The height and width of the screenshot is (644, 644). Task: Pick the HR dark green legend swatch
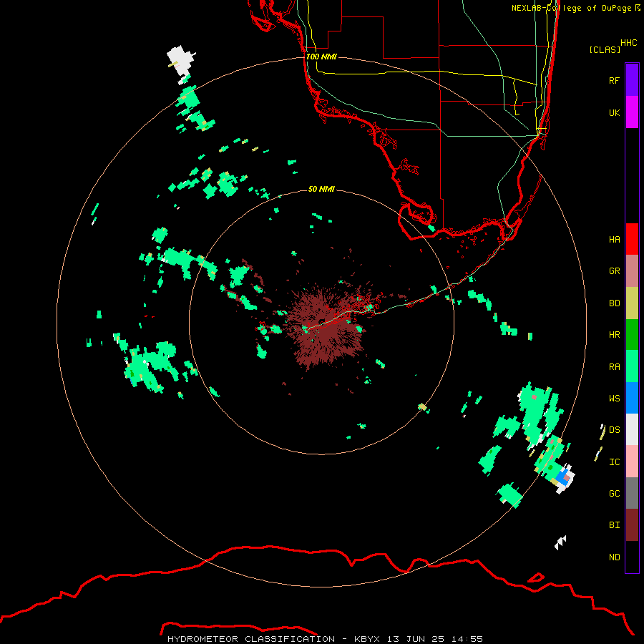coord(632,334)
